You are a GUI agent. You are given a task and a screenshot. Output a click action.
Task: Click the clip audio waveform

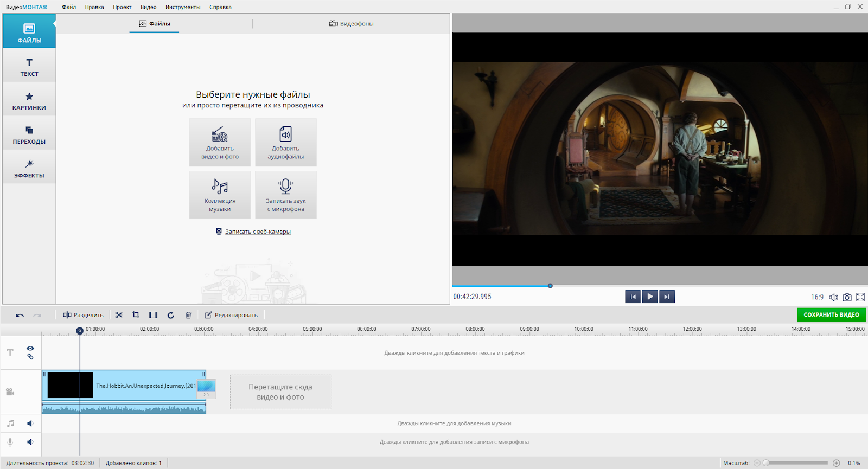coord(124,408)
